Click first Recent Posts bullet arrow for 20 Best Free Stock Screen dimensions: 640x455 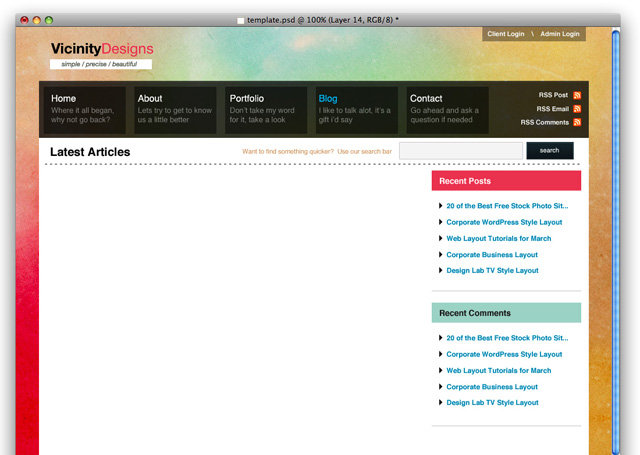(x=440, y=206)
